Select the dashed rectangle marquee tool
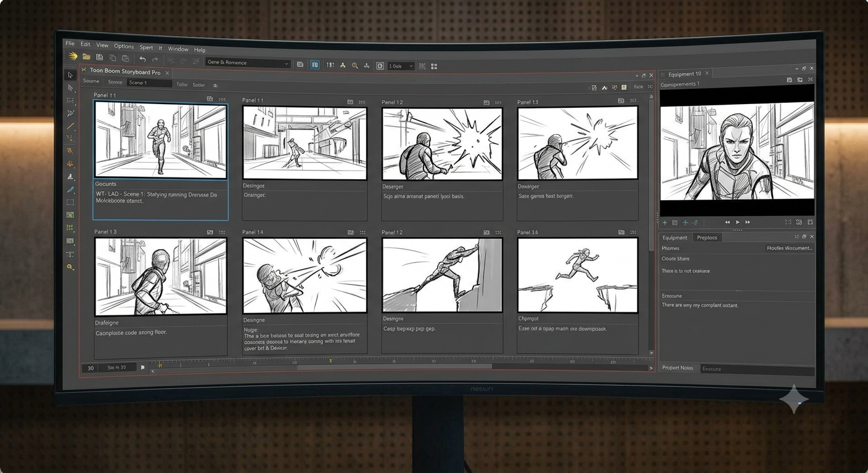868x473 pixels. (x=70, y=203)
